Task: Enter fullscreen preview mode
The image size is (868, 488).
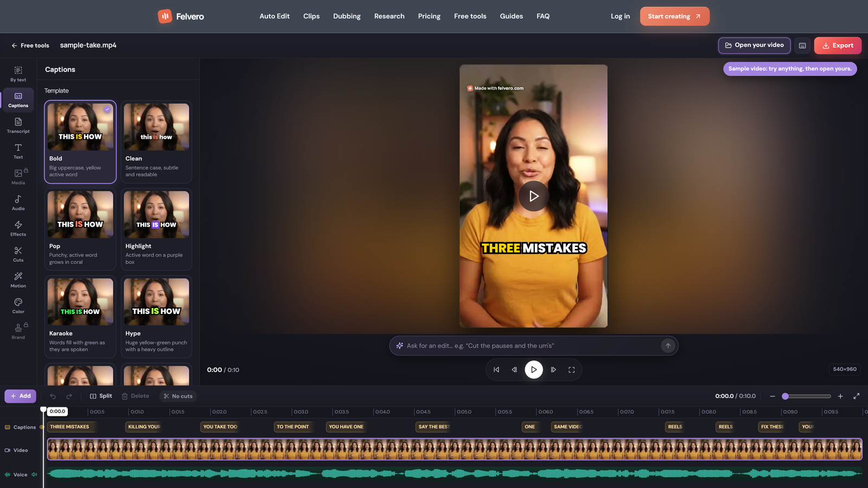Action: [571, 370]
